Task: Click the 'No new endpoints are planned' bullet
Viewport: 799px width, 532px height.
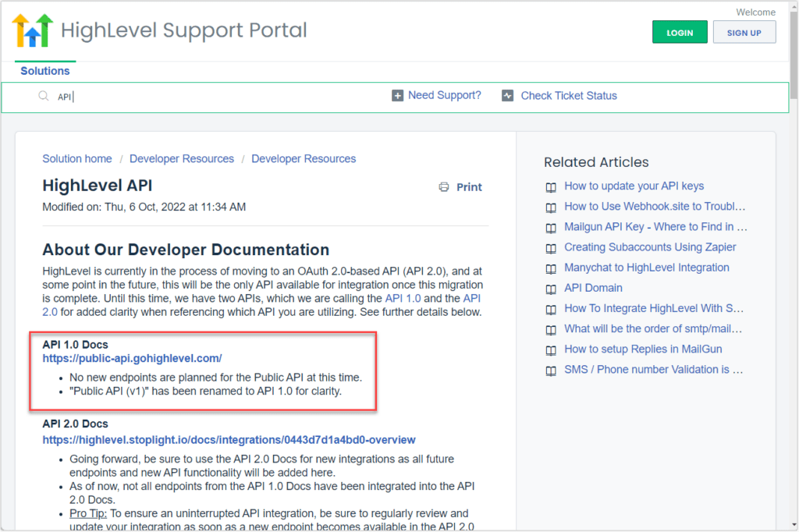Action: [x=215, y=378]
